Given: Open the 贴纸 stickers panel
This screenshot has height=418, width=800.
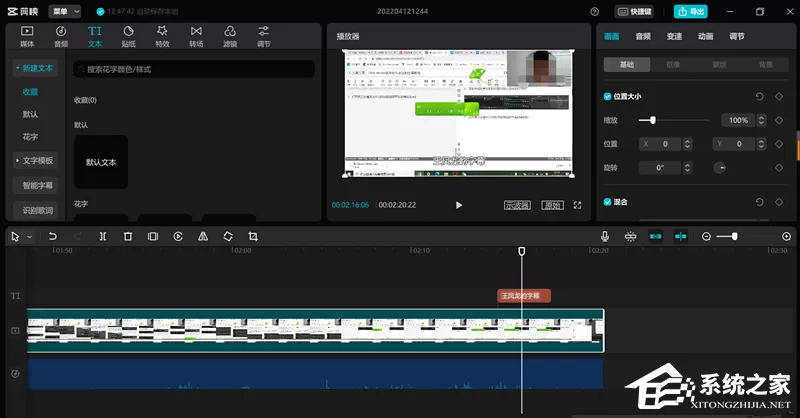Looking at the screenshot, I should click(x=129, y=36).
